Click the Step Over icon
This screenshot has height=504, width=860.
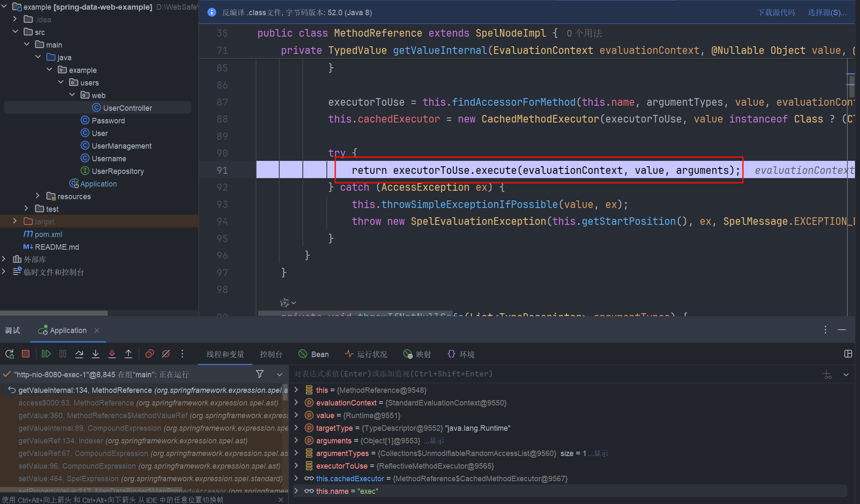pyautogui.click(x=79, y=354)
